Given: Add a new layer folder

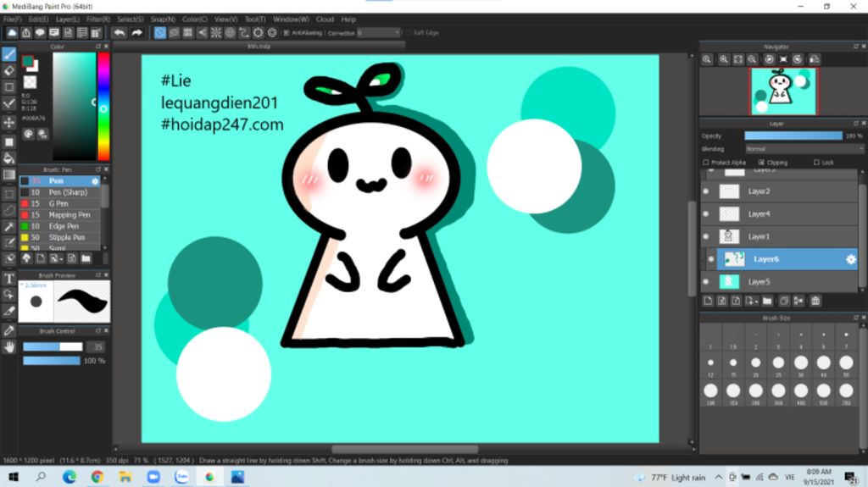Looking at the screenshot, I should 767,301.
